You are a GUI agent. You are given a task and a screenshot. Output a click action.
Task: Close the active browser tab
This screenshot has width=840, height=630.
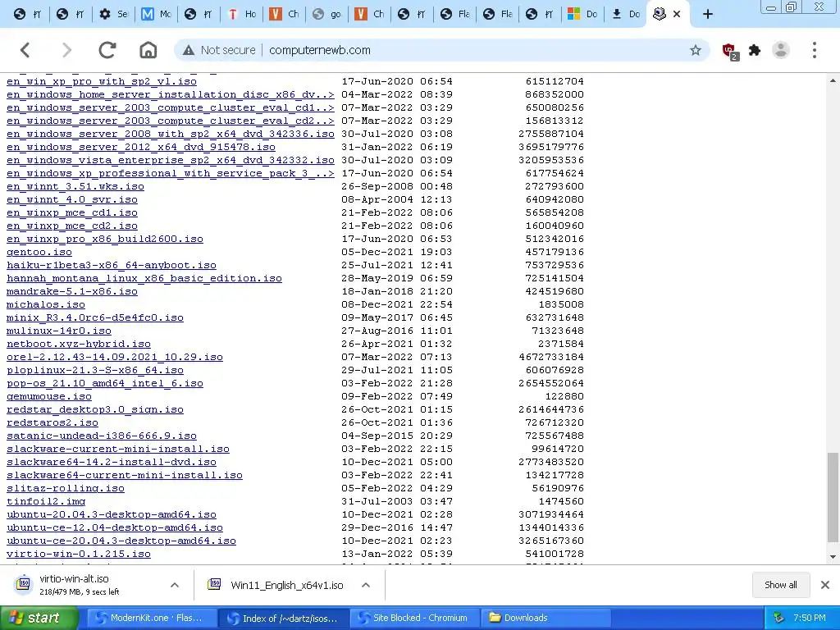pos(677,14)
